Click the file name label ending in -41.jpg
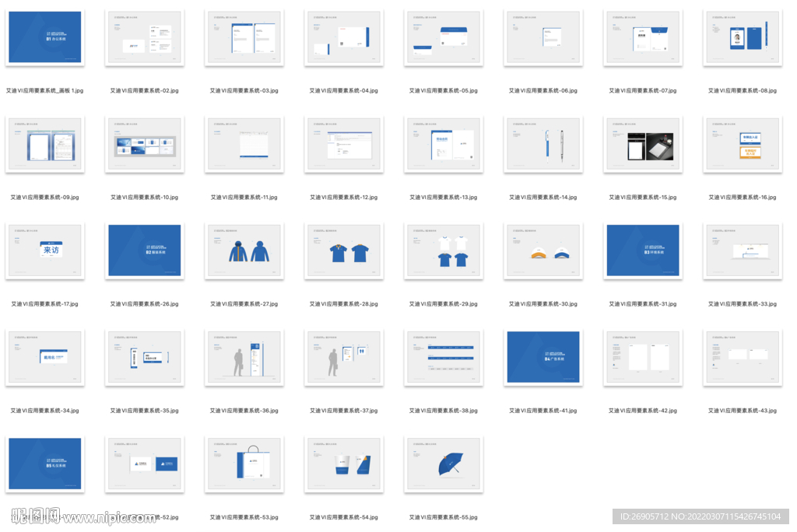Screen dimensions: 797x532 pyautogui.click(x=542, y=411)
